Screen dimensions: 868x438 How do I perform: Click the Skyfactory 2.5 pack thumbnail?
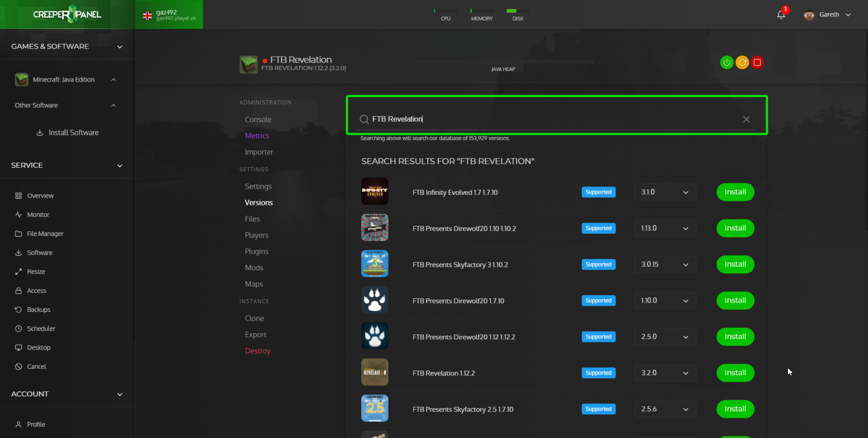point(375,409)
